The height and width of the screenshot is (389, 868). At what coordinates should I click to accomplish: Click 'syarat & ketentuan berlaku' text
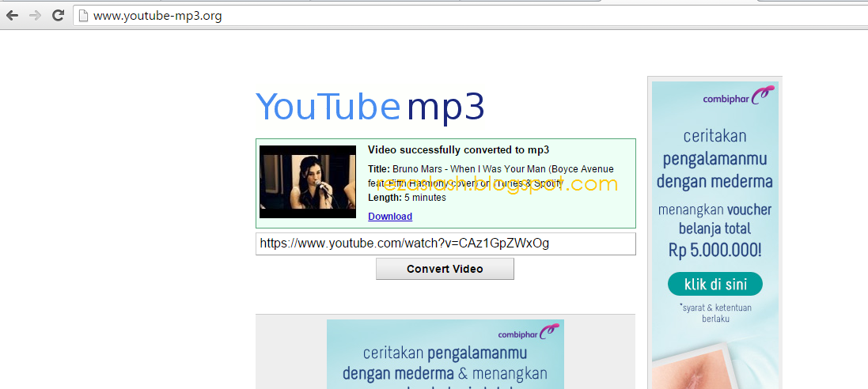click(x=715, y=313)
